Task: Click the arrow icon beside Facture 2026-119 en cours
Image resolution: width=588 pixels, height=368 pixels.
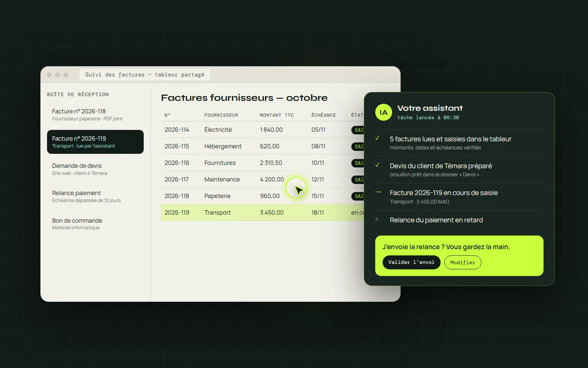Action: pos(378,192)
